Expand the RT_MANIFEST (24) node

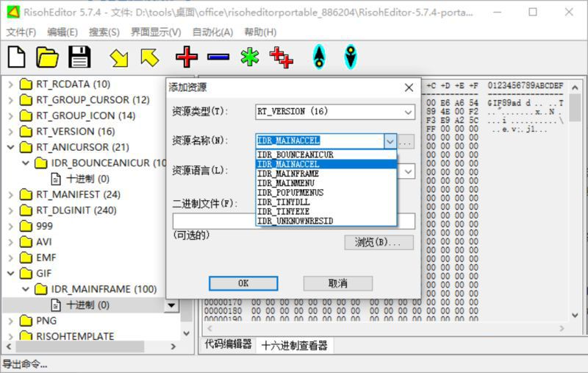coord(11,195)
